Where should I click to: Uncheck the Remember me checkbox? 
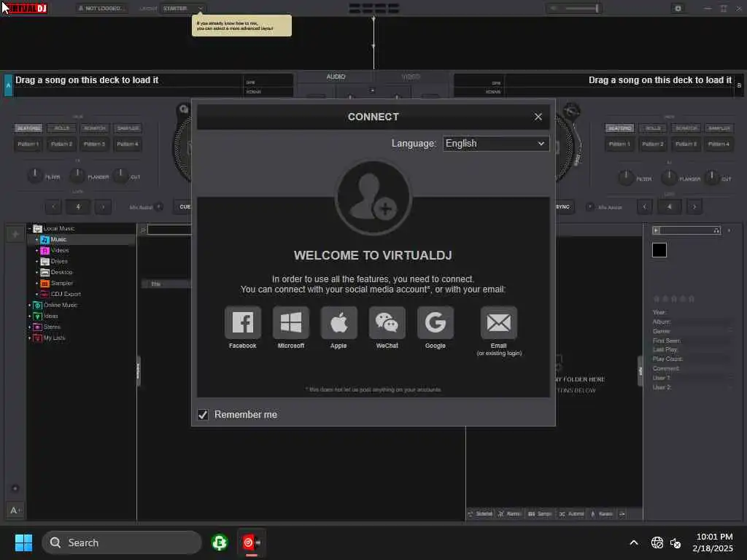[x=203, y=415]
